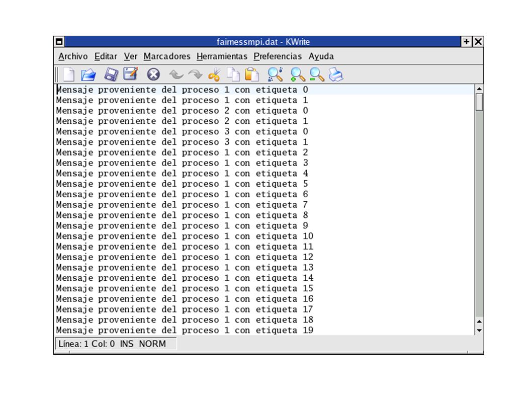Image resolution: width=532 pixels, height=399 pixels.
Task: Zoom out with the minus magnifier
Action: (x=317, y=74)
